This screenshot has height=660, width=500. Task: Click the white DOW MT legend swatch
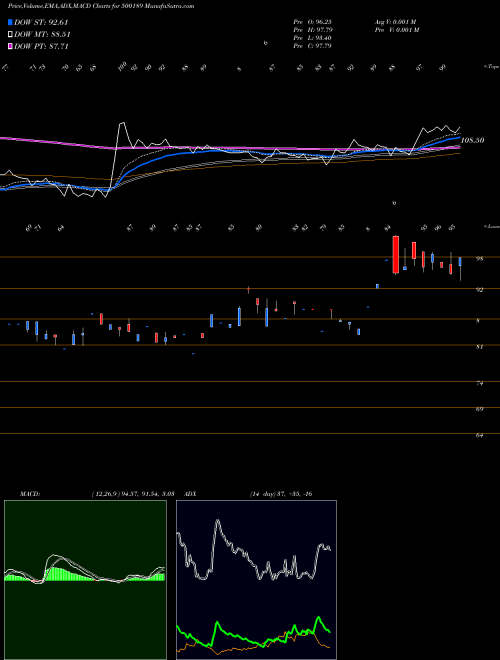coord(10,35)
